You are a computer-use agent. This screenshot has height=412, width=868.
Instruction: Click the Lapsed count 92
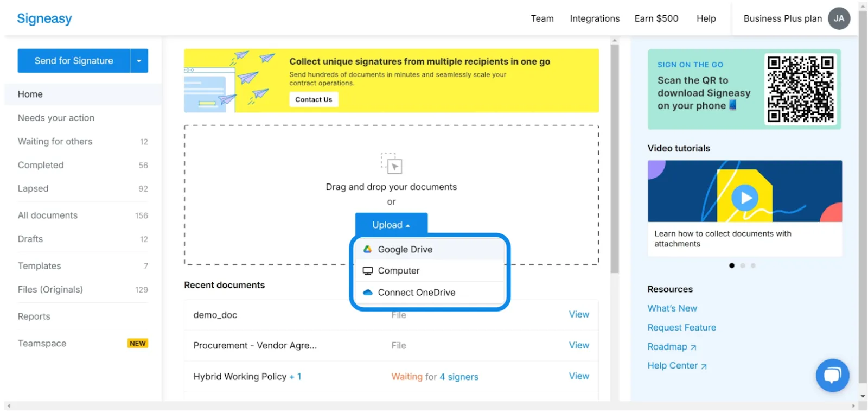click(143, 189)
